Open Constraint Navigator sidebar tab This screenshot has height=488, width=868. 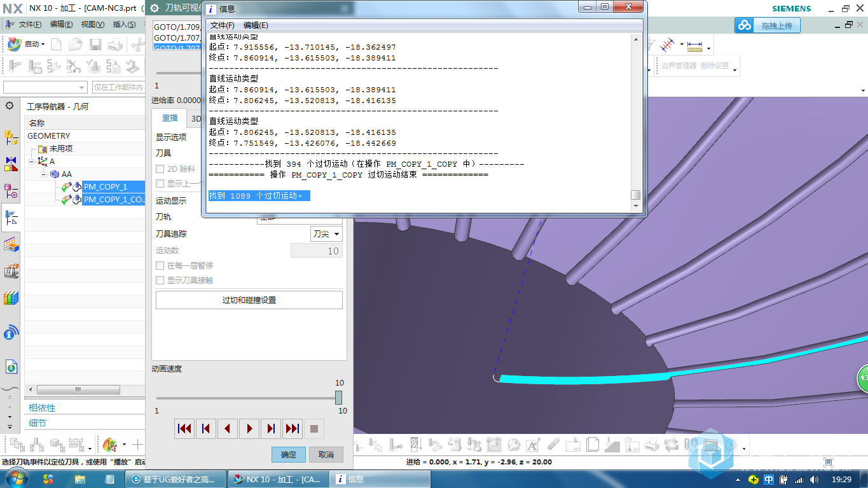(11, 164)
